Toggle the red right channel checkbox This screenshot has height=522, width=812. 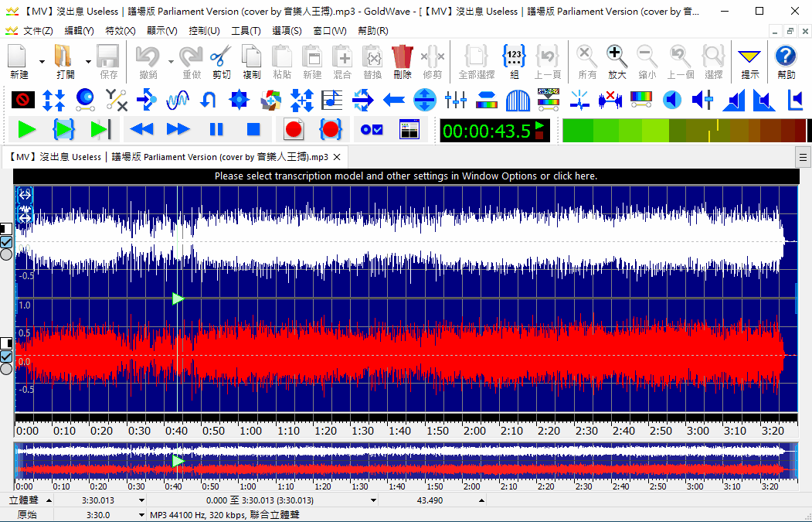pyautogui.click(x=7, y=356)
